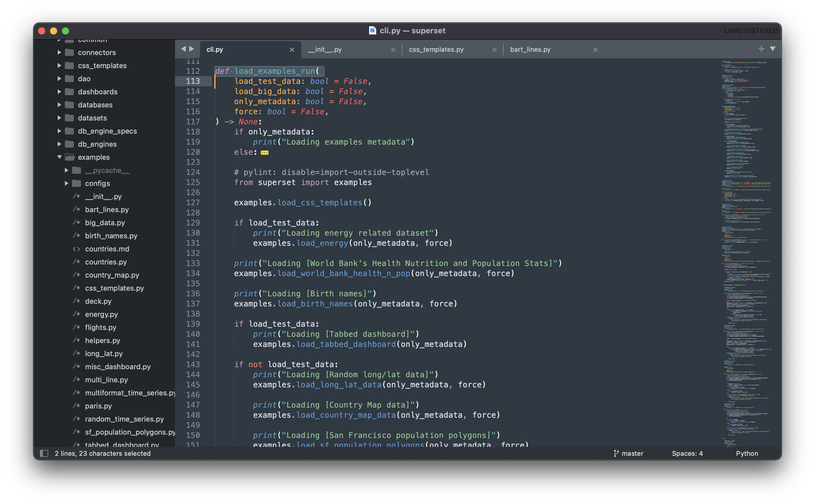The image size is (815, 504).
Task: Close the bart_lines.py tab
Action: coord(595,50)
